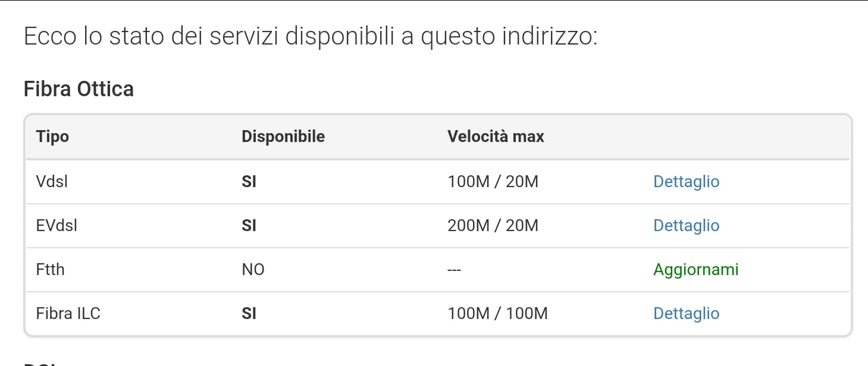Click the Disponibile column header
The image size is (868, 366).
283,137
